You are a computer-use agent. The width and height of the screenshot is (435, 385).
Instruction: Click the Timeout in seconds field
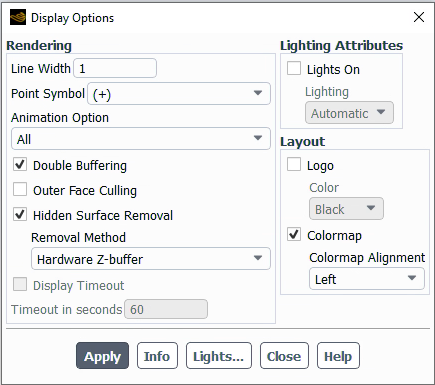(166, 309)
